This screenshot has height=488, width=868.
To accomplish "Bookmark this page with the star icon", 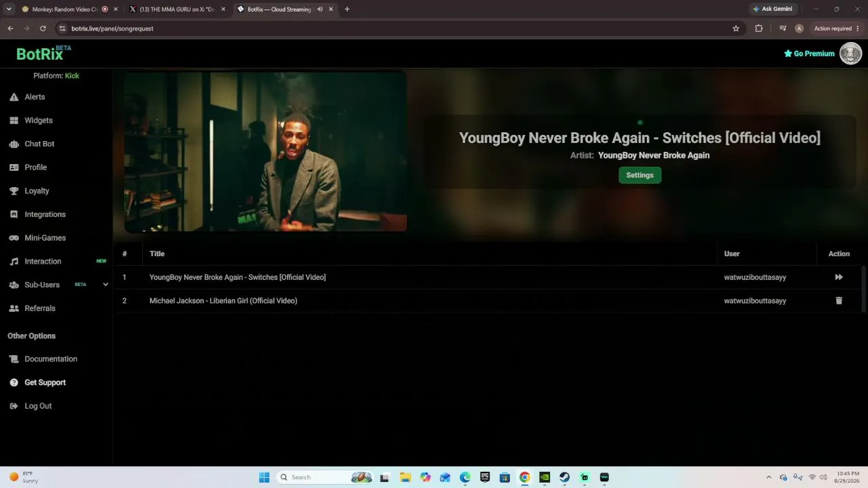I will click(736, 28).
